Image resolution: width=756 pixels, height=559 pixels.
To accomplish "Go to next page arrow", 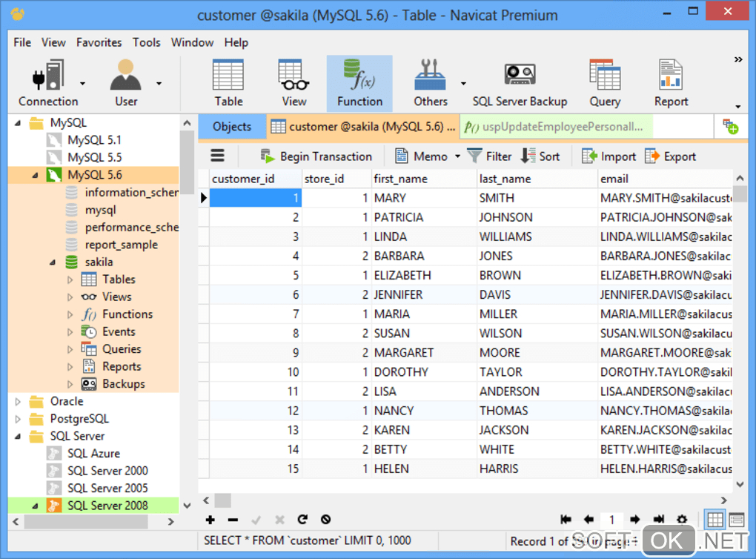I will [635, 520].
